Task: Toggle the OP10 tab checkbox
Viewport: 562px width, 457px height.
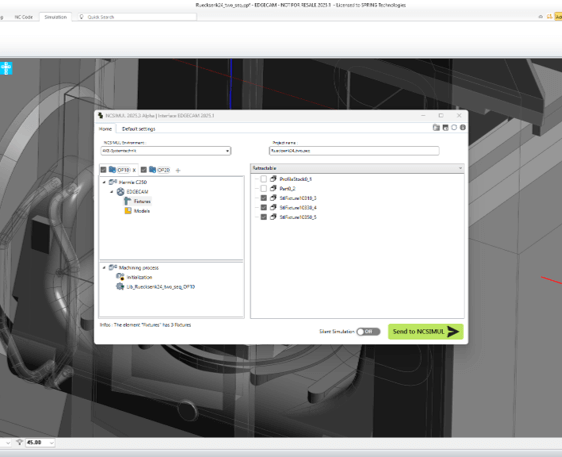Action: pyautogui.click(x=104, y=170)
